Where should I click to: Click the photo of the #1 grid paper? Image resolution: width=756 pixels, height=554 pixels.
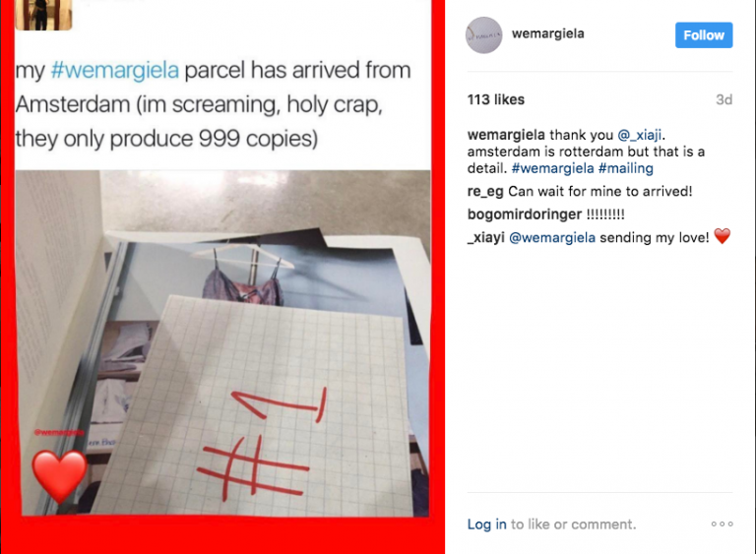[222, 342]
